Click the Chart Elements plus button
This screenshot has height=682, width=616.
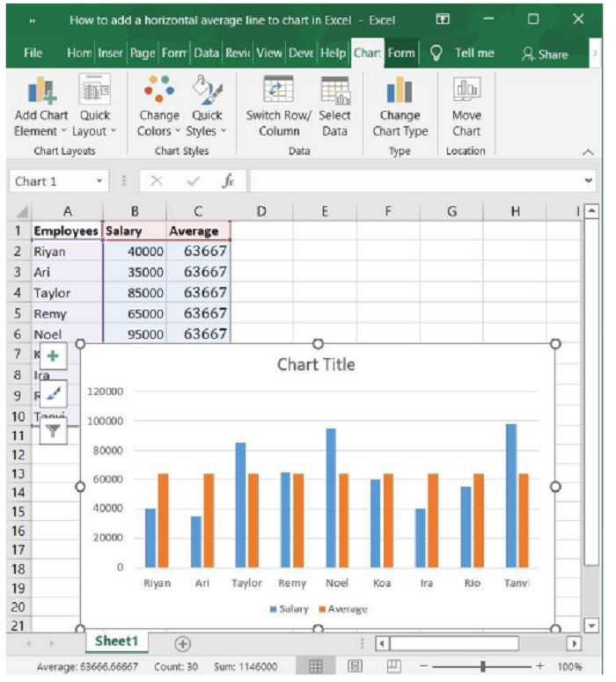[x=53, y=356]
